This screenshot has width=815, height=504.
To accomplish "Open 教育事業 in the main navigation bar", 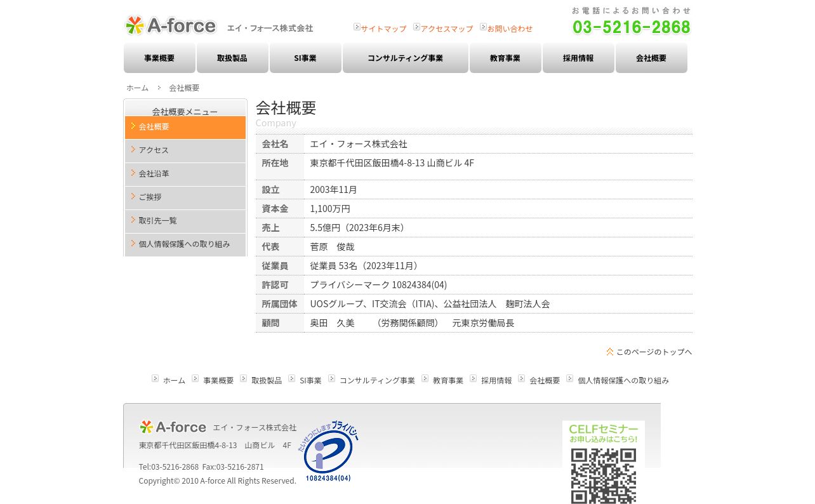I will tap(505, 58).
